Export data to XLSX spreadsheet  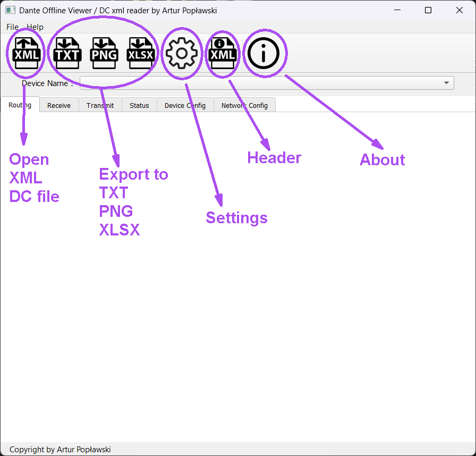(141, 53)
